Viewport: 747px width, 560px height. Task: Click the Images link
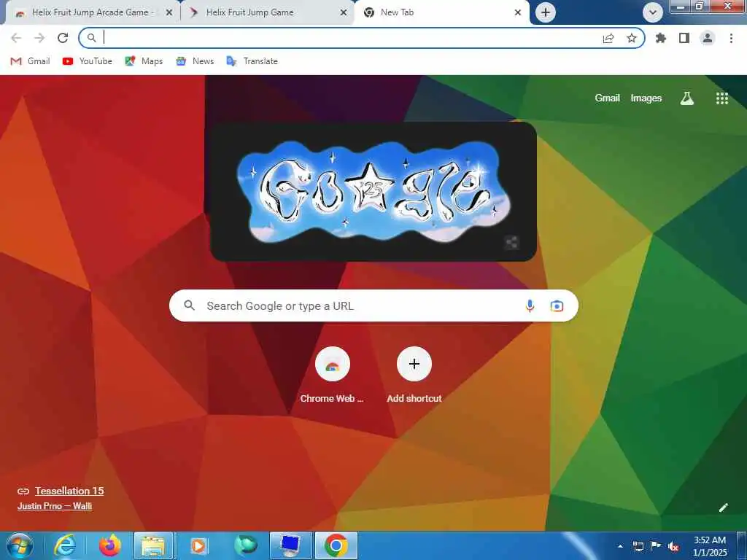pos(646,98)
